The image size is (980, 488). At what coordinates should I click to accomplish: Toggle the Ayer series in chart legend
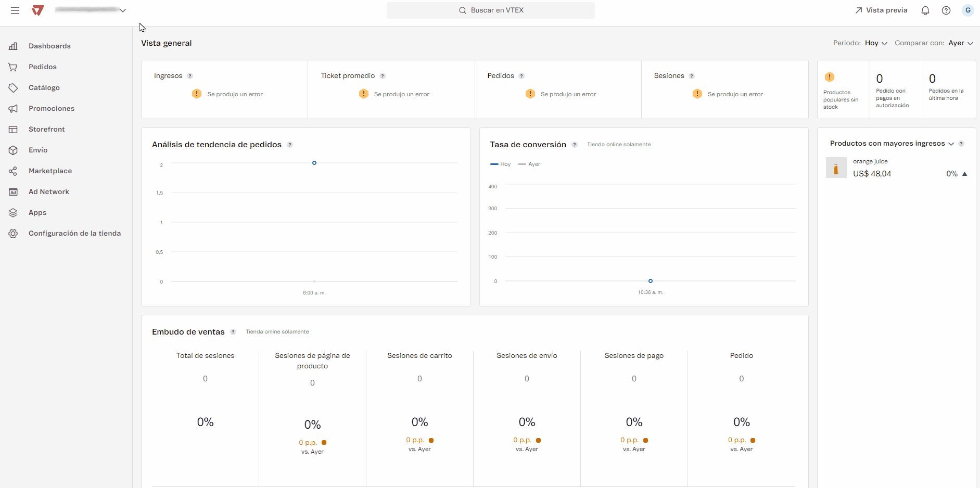click(529, 164)
